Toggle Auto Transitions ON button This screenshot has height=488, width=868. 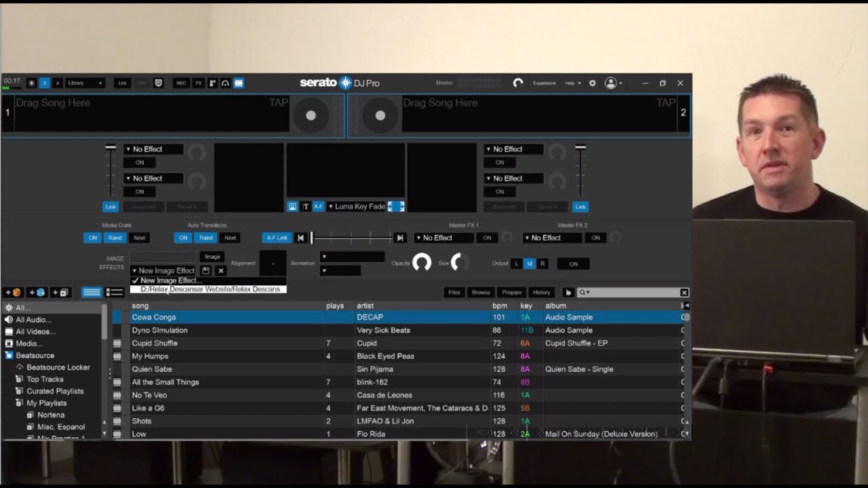pos(183,238)
